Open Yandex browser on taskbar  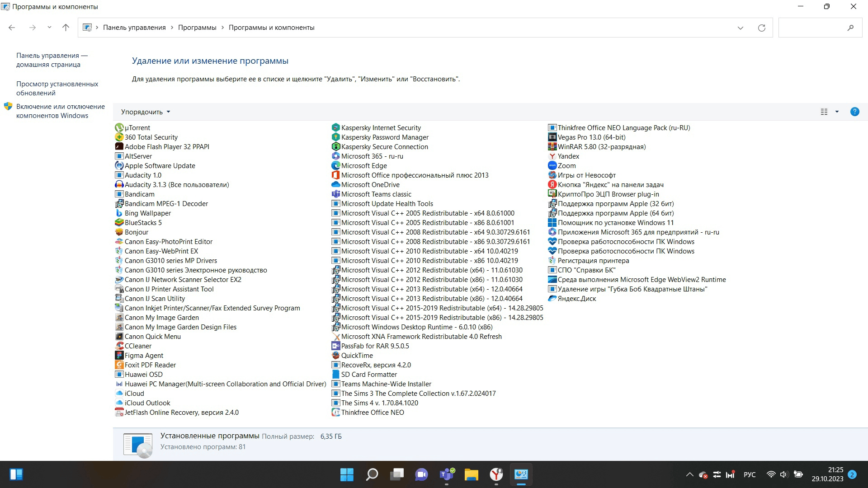click(x=496, y=474)
